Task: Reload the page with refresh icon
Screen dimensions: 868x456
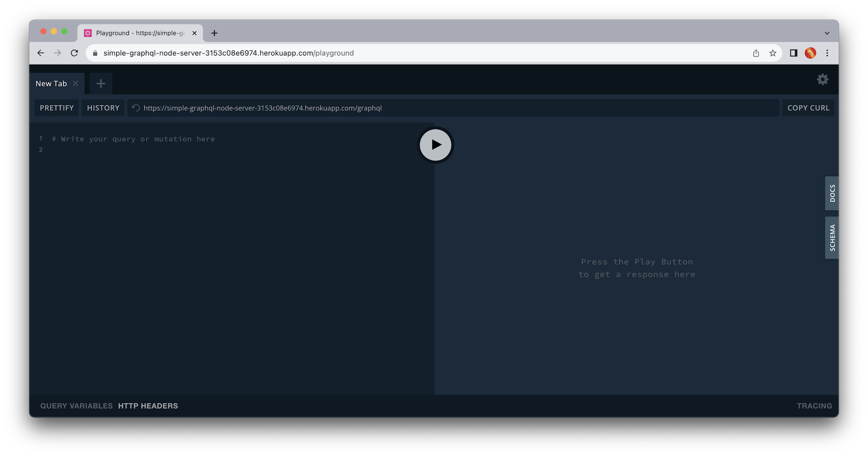Action: (x=75, y=53)
